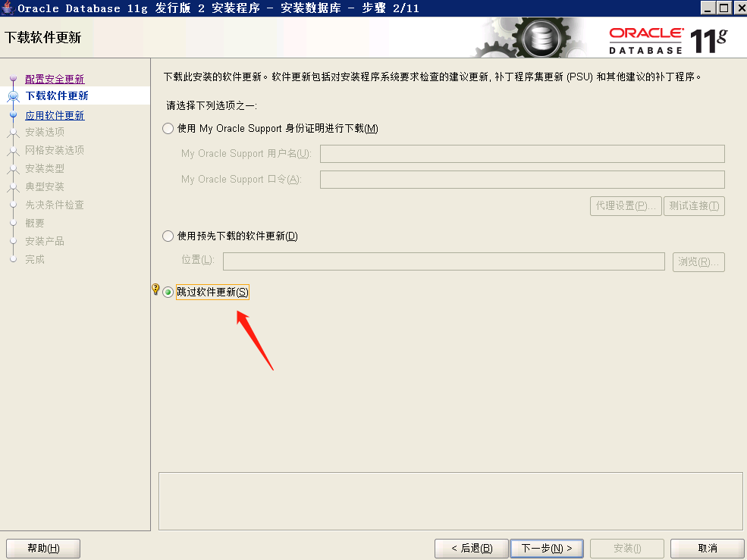Click the 先决条件检查 step in sidebar
Image resolution: width=747 pixels, height=560 pixels.
55,205
